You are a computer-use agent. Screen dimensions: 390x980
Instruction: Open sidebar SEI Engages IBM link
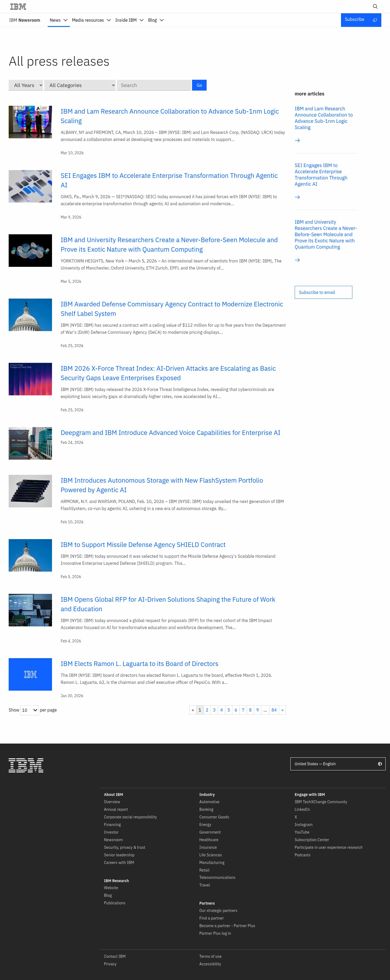pos(321,175)
